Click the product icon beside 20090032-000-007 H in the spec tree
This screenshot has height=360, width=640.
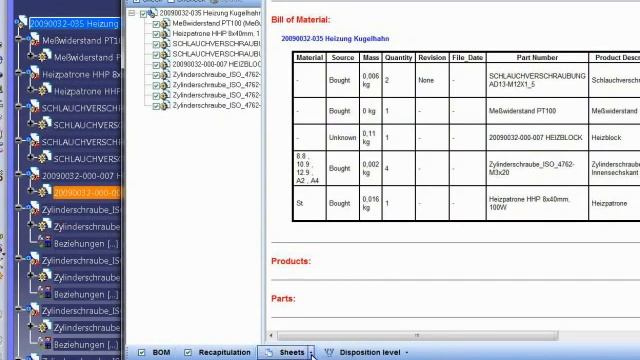(34, 175)
